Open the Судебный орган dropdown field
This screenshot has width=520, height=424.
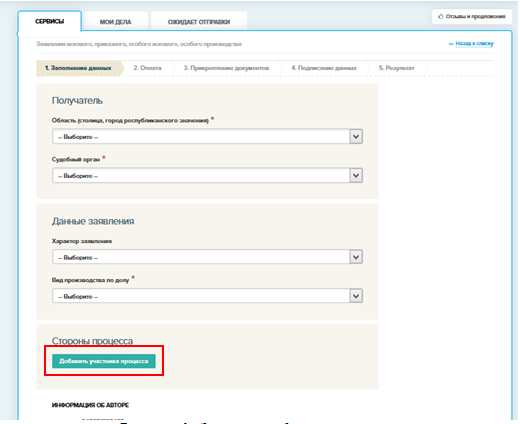tap(207, 176)
